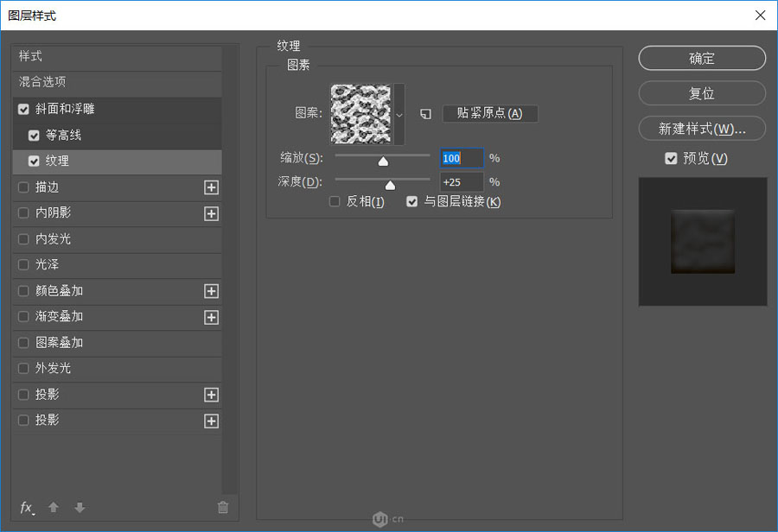Click the plus icon next to 内阴影
The image size is (778, 532).
211,213
